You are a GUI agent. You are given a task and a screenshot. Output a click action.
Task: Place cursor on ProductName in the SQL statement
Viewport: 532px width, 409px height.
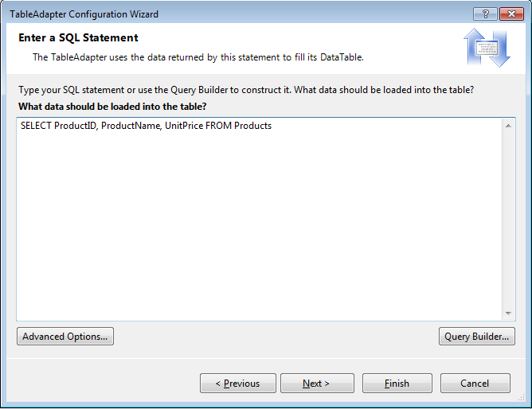coord(130,126)
